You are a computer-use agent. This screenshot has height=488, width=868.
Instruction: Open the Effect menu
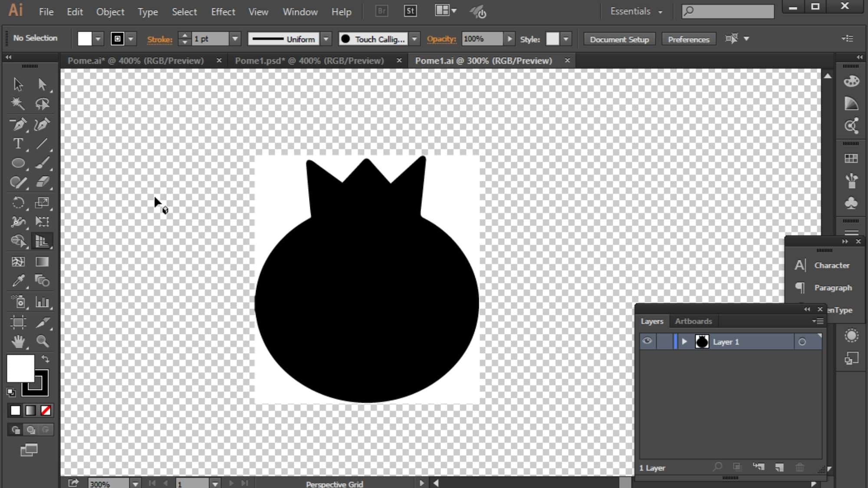coord(223,12)
